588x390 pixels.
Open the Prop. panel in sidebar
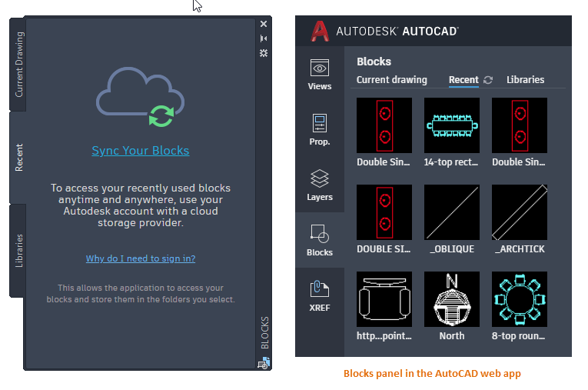(x=320, y=129)
